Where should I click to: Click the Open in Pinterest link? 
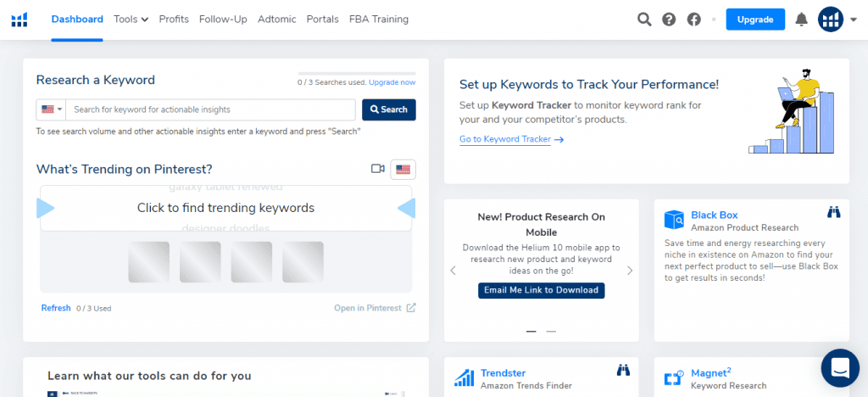[x=368, y=308]
